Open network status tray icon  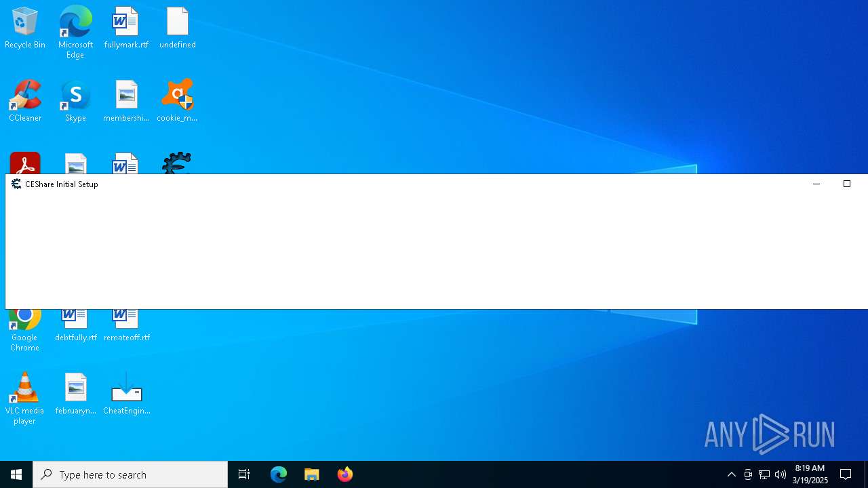pos(764,474)
